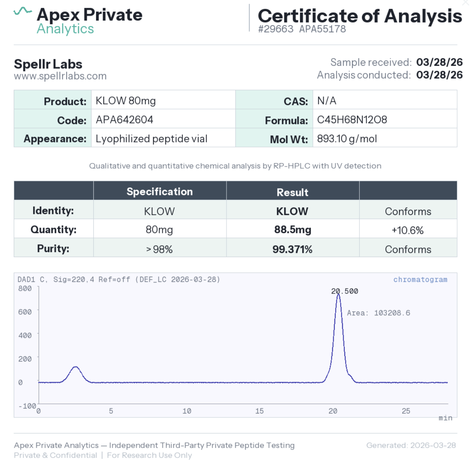Click the 20.500 peak label
Viewport: 476px width, 466px height.
(x=344, y=291)
